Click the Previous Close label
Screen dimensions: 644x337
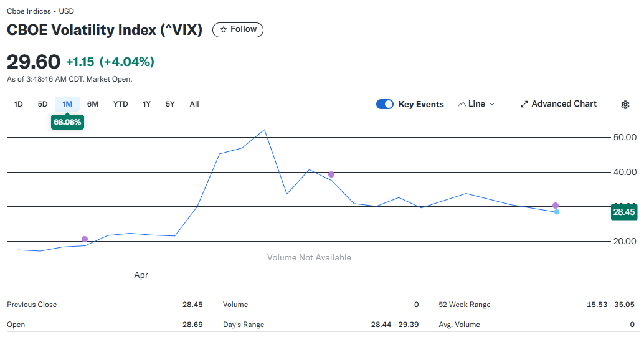pyautogui.click(x=32, y=305)
